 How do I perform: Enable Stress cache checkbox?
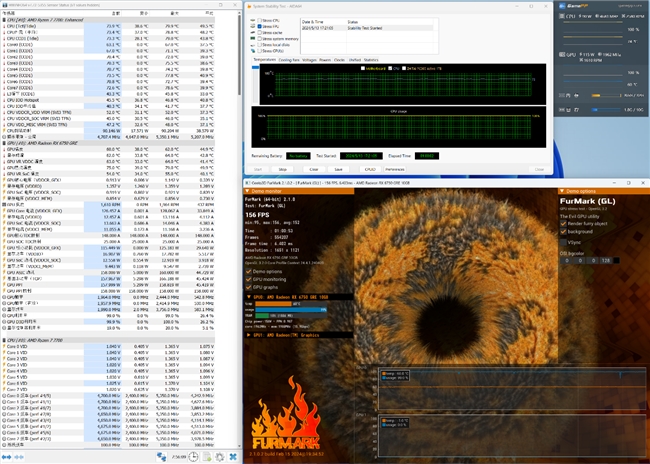point(260,32)
